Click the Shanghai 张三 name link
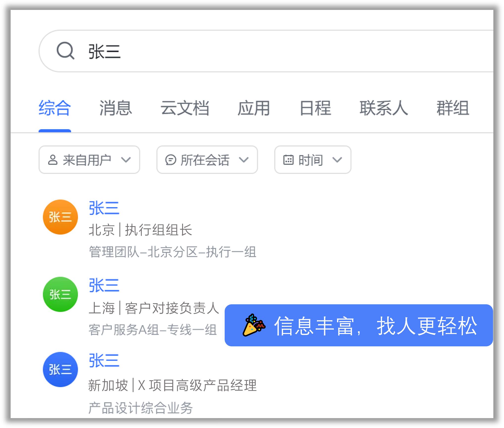 [104, 285]
